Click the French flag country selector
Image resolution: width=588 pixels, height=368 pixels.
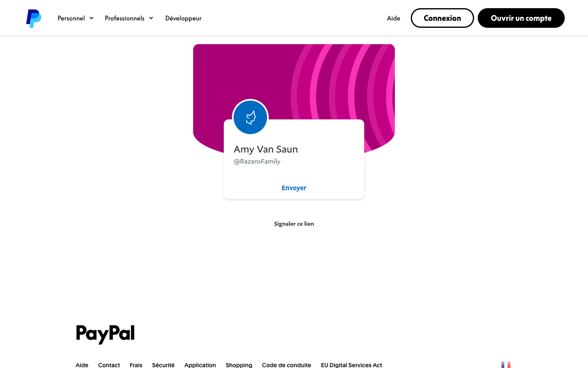click(x=506, y=365)
